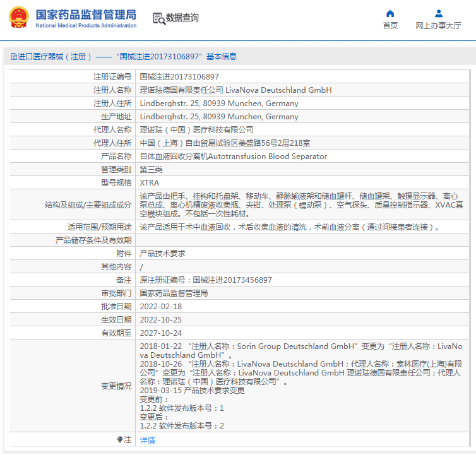Click the 首页 house icon
Viewport: 476px width, 455px height.
[390, 13]
